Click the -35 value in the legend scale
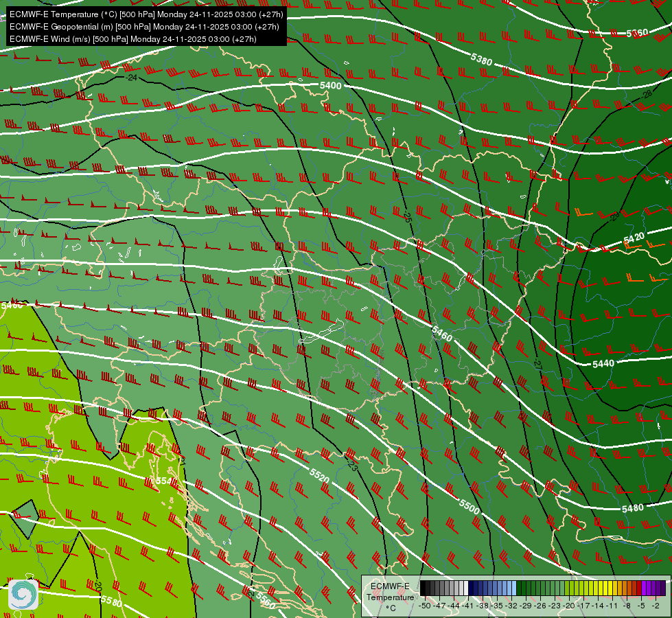The image size is (672, 618). click(497, 606)
